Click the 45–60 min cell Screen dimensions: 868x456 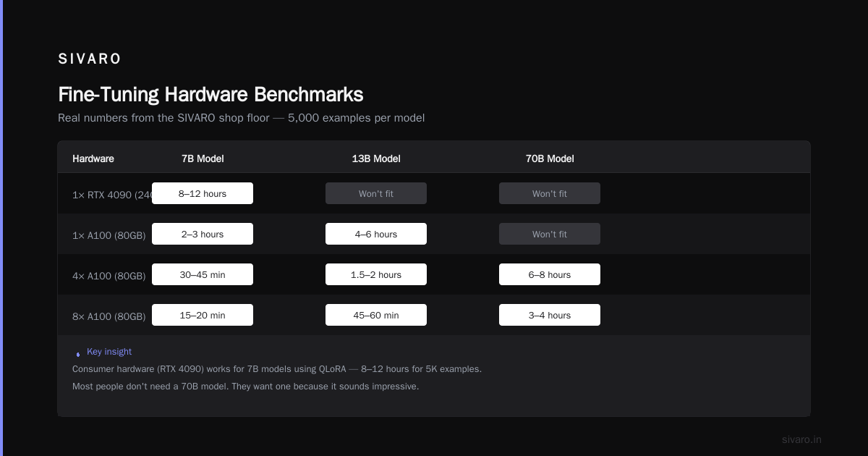[376, 315]
